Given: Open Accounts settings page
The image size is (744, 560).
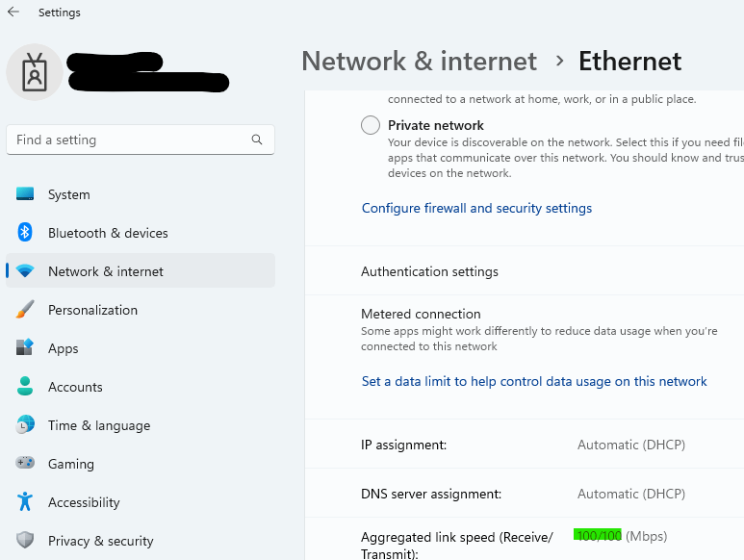Looking at the screenshot, I should [75, 387].
